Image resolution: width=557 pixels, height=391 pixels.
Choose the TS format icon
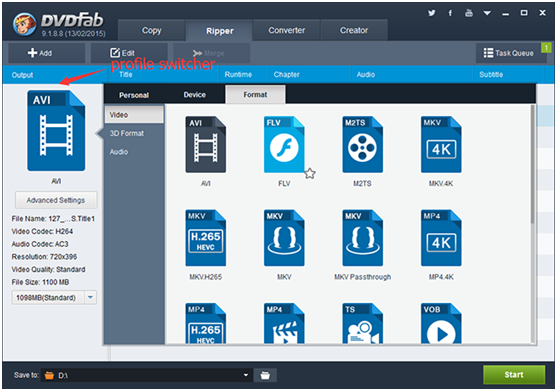[x=362, y=323]
